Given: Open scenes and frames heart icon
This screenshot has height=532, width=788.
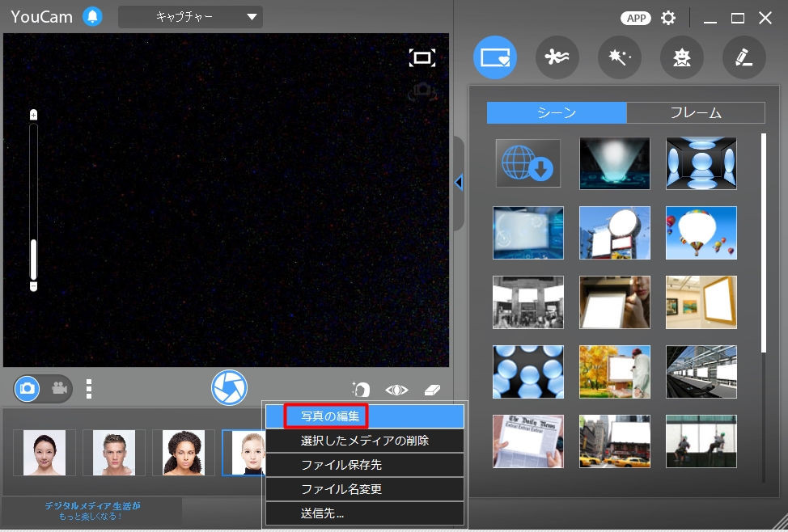Looking at the screenshot, I should [x=495, y=57].
